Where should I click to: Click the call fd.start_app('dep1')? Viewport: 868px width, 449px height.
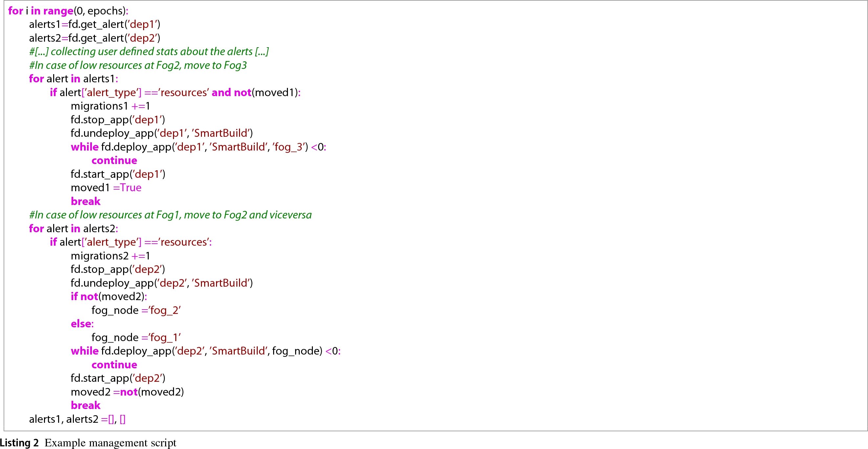(118, 174)
